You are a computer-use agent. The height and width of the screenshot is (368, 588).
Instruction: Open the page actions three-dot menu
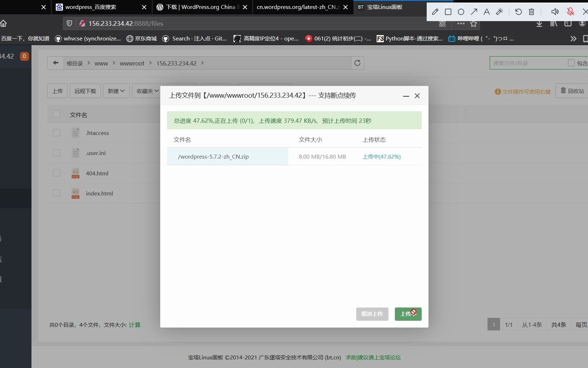click(x=461, y=23)
